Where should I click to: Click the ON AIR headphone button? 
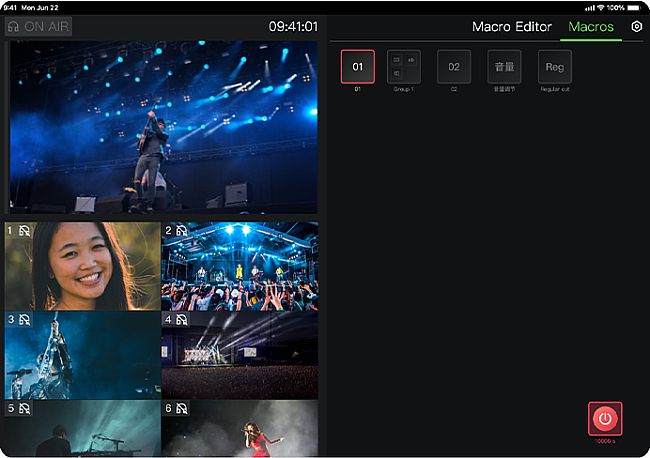click(x=39, y=27)
